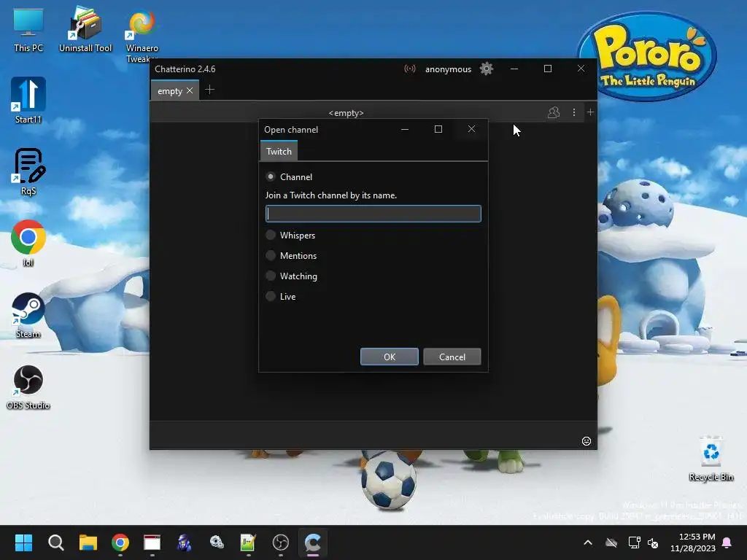Open the lol Chrome desktop shortcut
This screenshot has width=747, height=560.
(x=28, y=244)
